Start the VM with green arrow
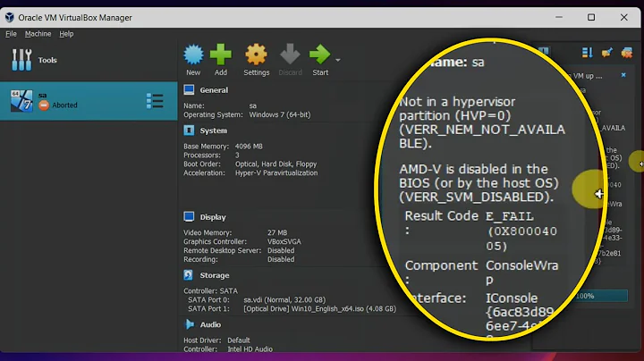Image resolution: width=644 pixels, height=361 pixels. point(319,55)
